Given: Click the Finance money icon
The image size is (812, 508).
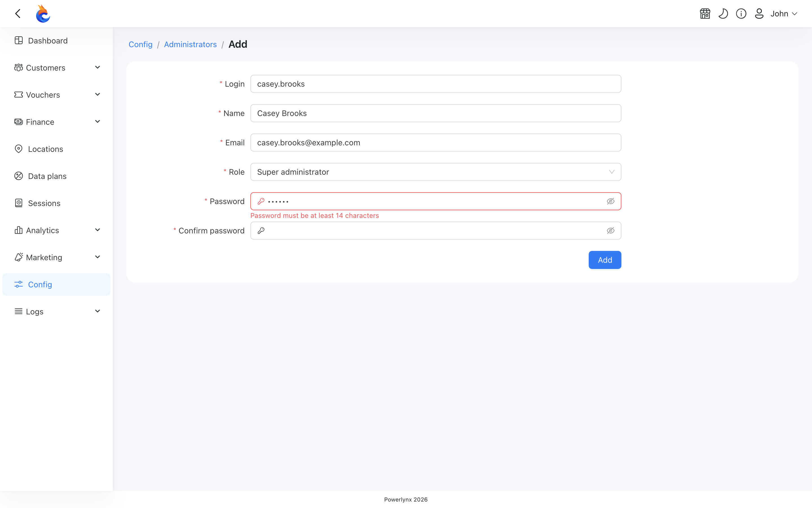Looking at the screenshot, I should click(x=18, y=122).
